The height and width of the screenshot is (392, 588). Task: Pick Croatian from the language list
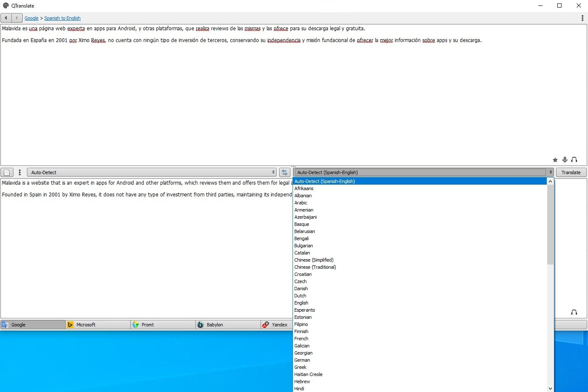tap(420, 274)
